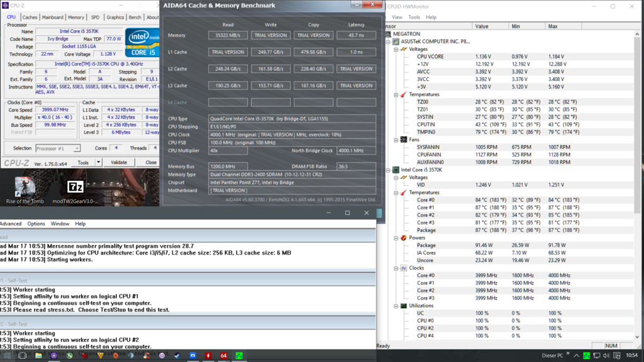Open the red lightning HWMonitor taskbar icon

208,356
